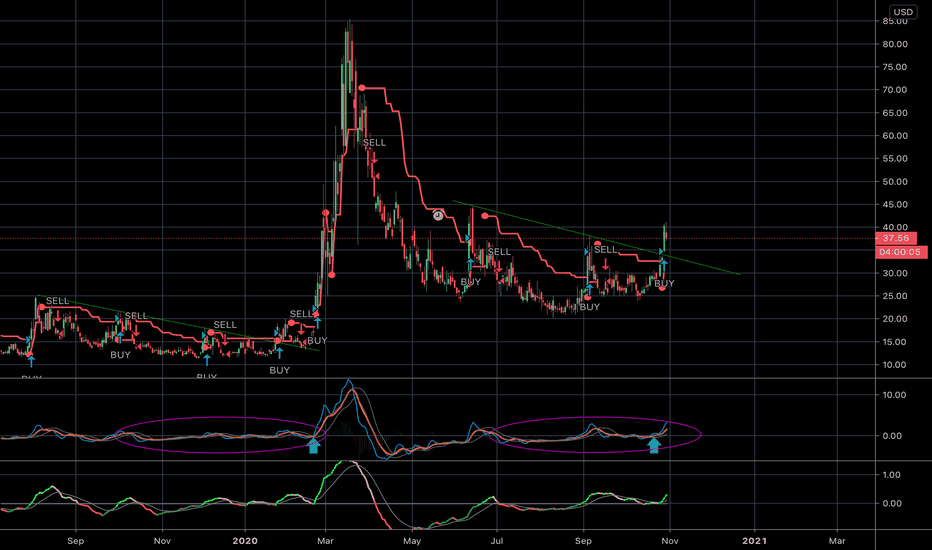Image resolution: width=932 pixels, height=550 pixels.
Task: Click the bar countdown timer 04:00:05
Action: [900, 252]
